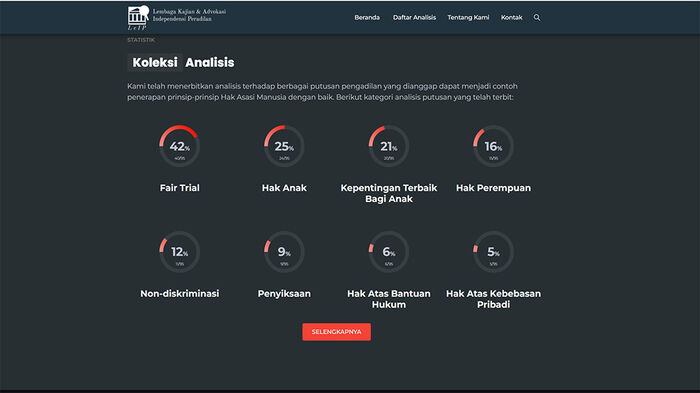The width and height of the screenshot is (700, 393).
Task: Click the Hak Anak label
Action: coord(284,188)
